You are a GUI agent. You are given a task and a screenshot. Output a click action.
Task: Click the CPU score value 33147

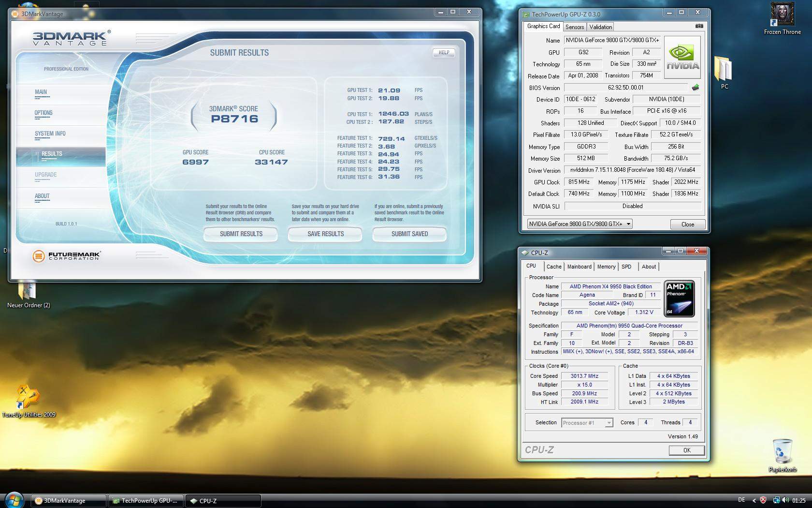pos(271,162)
